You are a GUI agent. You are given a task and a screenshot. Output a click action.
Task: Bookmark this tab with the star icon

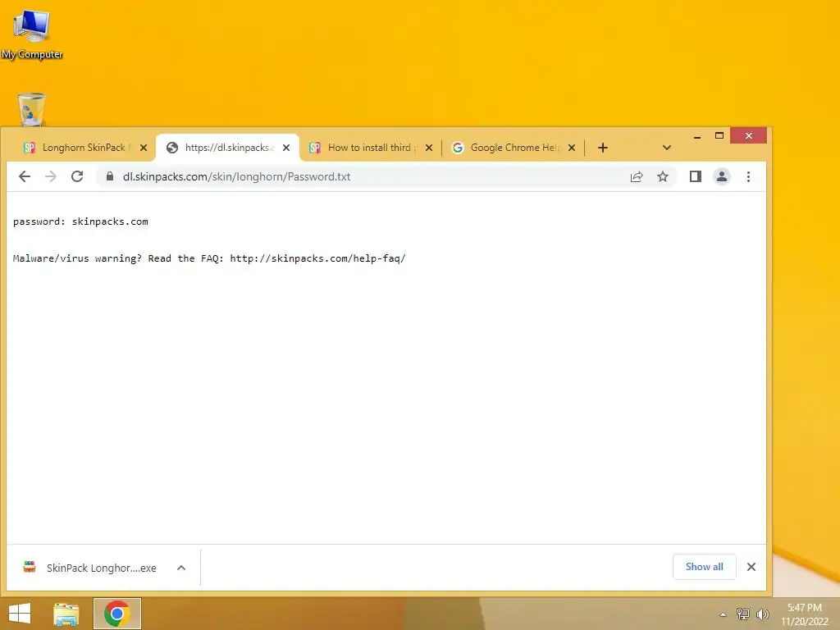tap(663, 177)
